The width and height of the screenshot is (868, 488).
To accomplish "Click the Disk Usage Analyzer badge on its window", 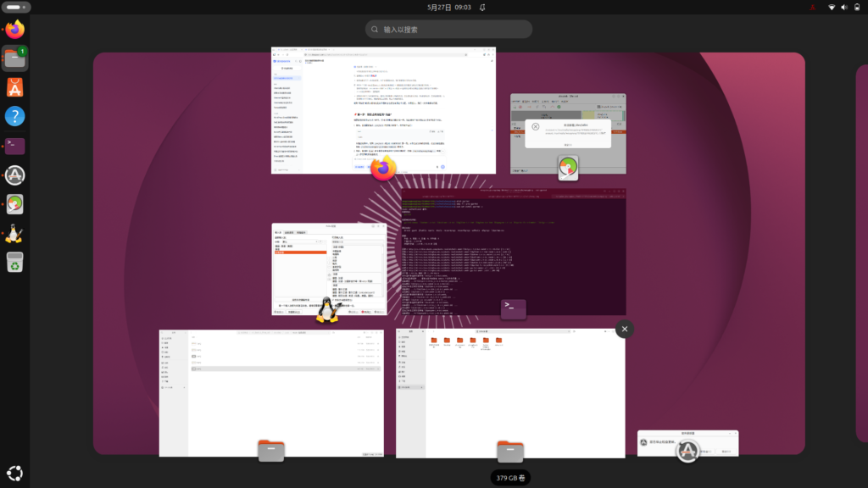I will point(568,168).
